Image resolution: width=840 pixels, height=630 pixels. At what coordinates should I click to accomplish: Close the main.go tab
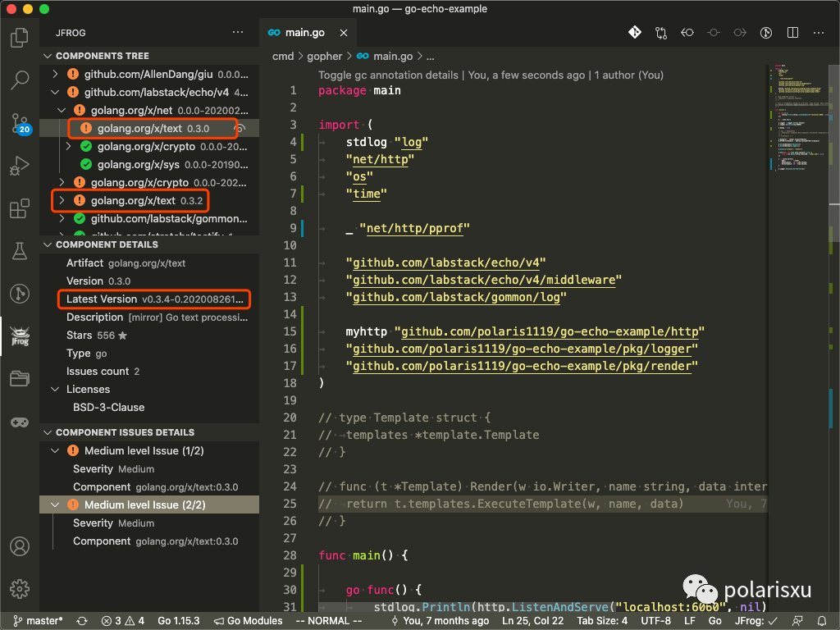(344, 33)
